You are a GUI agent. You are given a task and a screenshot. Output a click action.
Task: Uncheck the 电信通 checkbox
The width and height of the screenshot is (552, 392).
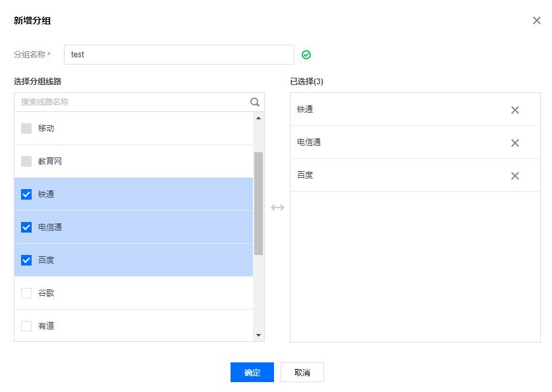tap(26, 227)
